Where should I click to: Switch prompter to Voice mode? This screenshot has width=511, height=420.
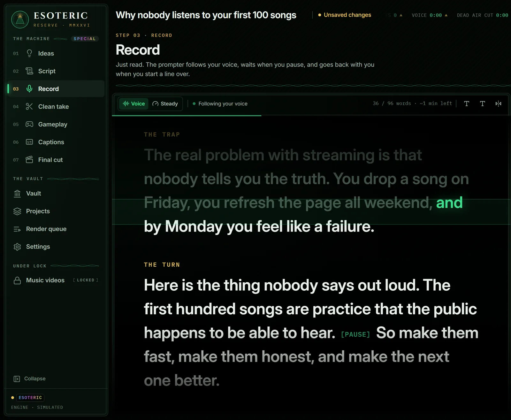134,104
